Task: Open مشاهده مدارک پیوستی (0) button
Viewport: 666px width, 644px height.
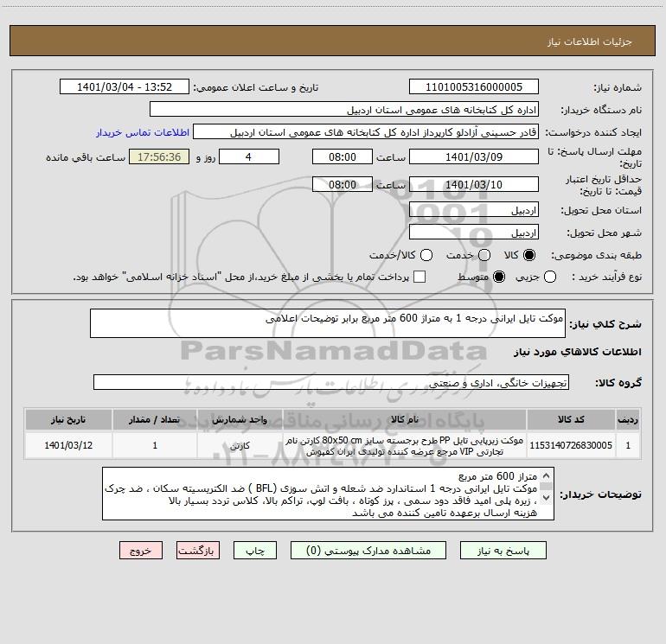Action: (x=368, y=551)
